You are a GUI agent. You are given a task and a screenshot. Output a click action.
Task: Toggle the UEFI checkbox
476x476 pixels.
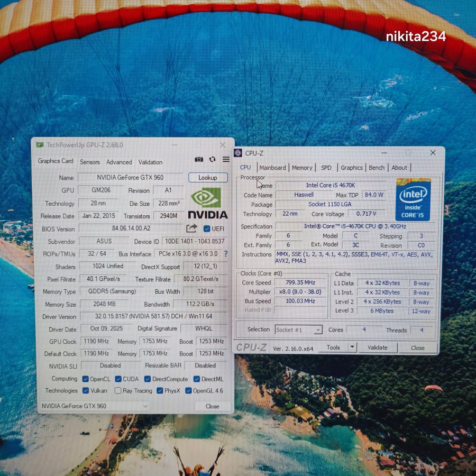coord(207,228)
